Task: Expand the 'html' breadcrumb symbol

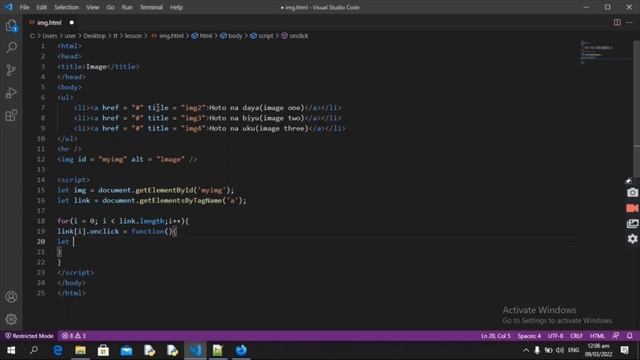Action: pyautogui.click(x=202, y=36)
